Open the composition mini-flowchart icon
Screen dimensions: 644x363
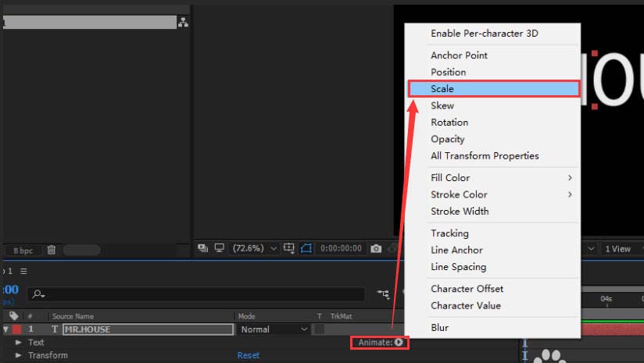click(383, 294)
